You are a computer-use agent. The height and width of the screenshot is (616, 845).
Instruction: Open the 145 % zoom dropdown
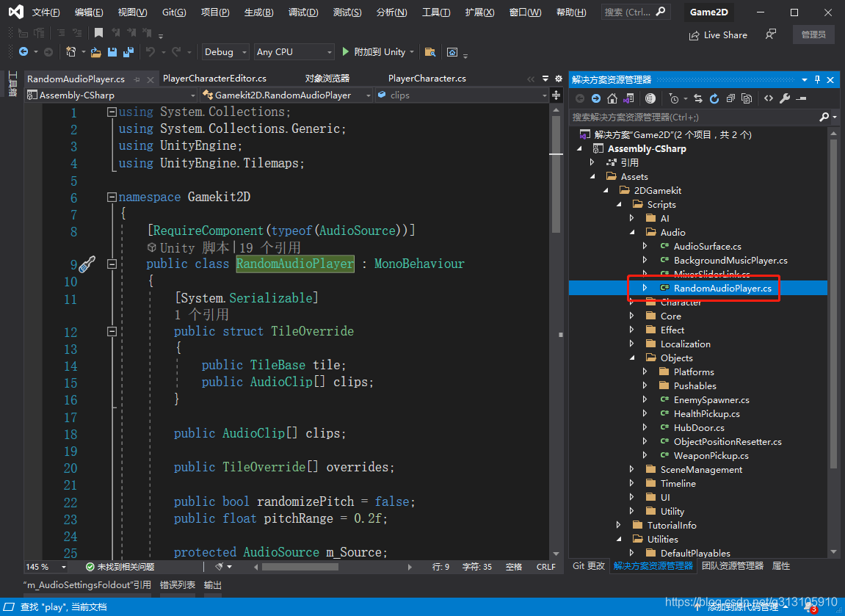(x=46, y=566)
